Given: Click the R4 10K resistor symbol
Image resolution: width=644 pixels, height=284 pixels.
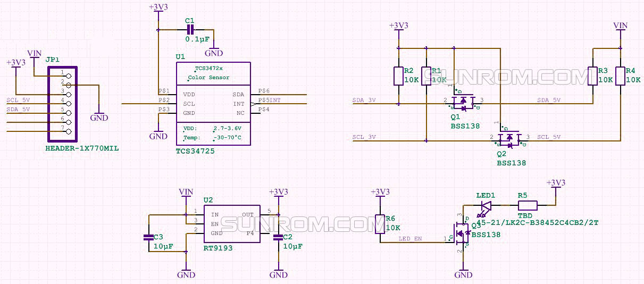Looking at the screenshot, I should pyautogui.click(x=620, y=76).
